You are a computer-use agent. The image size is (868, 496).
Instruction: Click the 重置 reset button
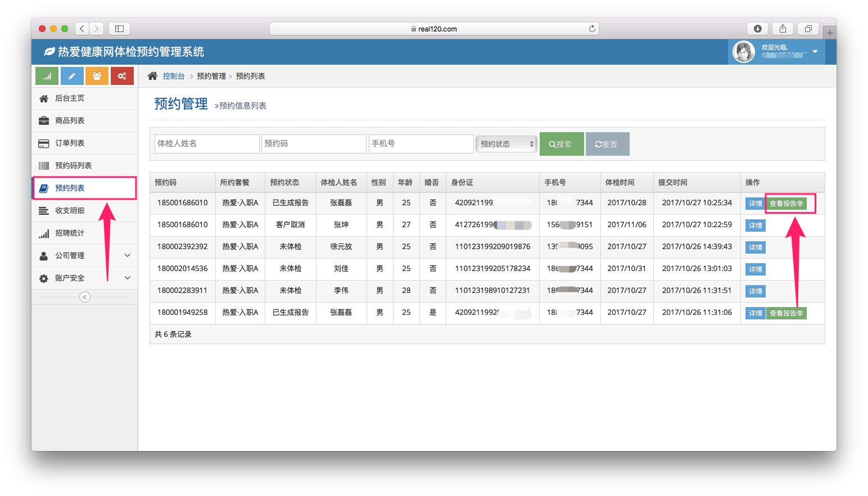click(x=607, y=144)
